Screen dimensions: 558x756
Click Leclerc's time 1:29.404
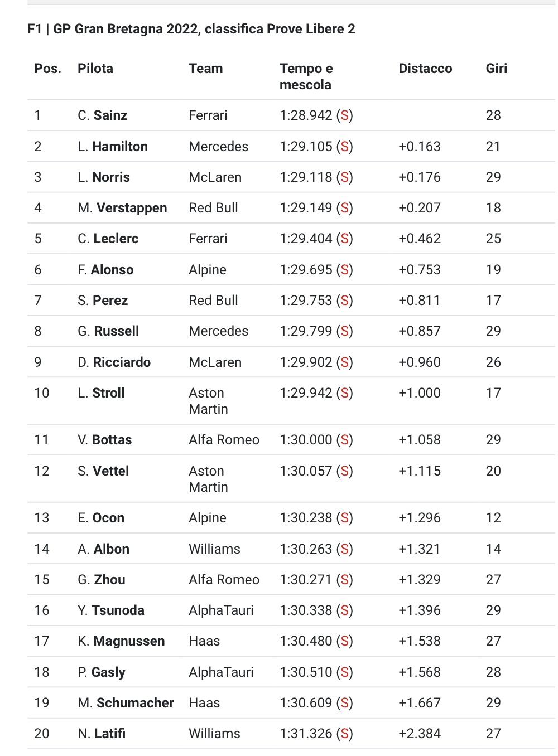tap(306, 239)
